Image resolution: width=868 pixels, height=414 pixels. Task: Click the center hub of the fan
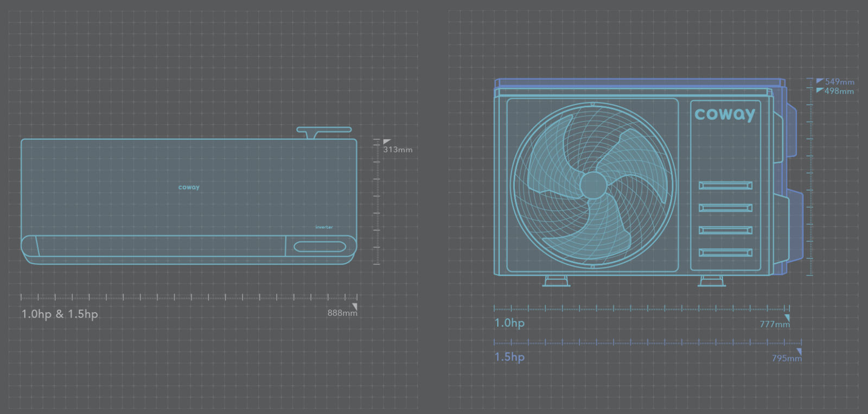pyautogui.click(x=593, y=185)
